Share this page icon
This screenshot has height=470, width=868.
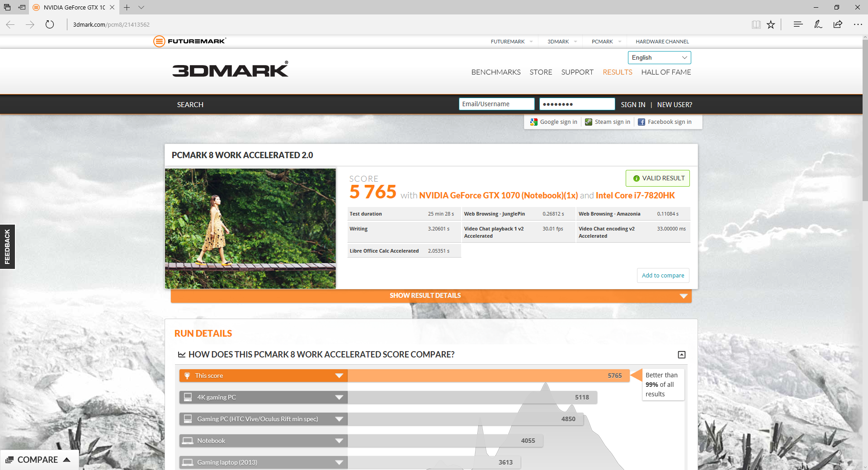[838, 24]
